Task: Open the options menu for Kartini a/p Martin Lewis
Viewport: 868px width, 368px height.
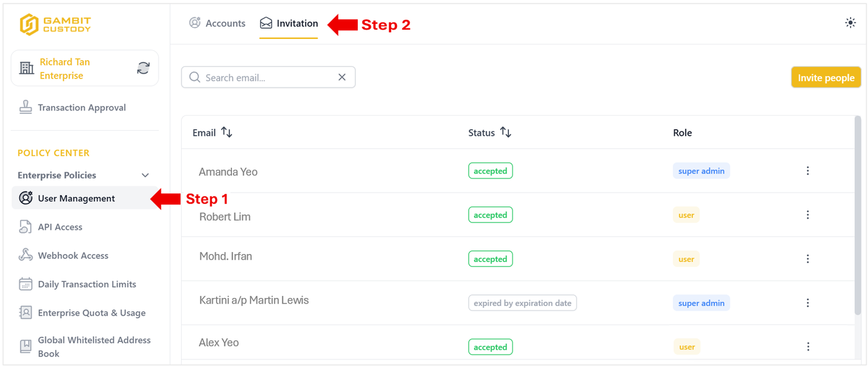Action: (807, 303)
